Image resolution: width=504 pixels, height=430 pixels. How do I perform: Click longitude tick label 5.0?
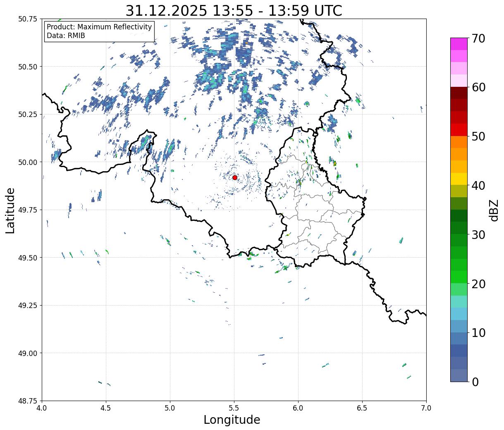tap(170, 408)
